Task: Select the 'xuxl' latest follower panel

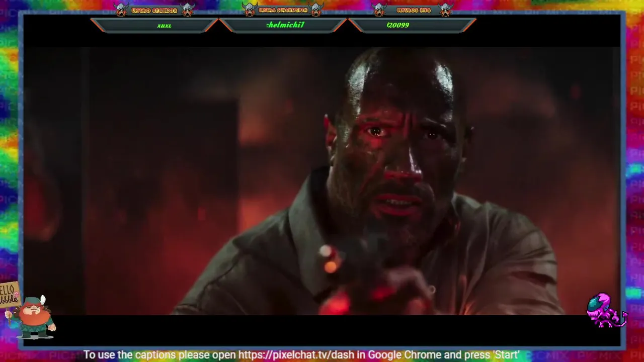Action: [x=154, y=25]
